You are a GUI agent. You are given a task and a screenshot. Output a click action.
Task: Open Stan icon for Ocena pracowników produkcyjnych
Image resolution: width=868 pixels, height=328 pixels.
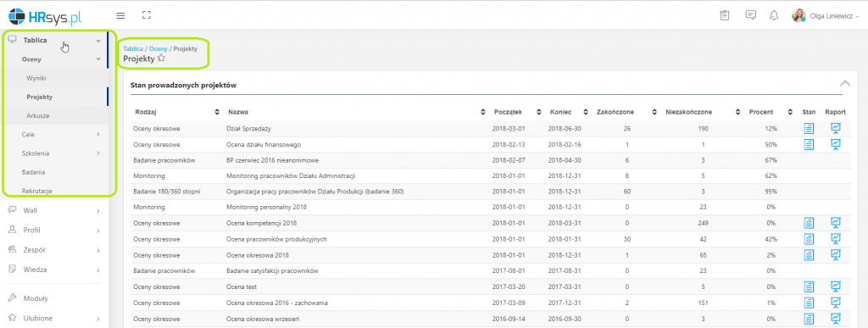pos(809,239)
